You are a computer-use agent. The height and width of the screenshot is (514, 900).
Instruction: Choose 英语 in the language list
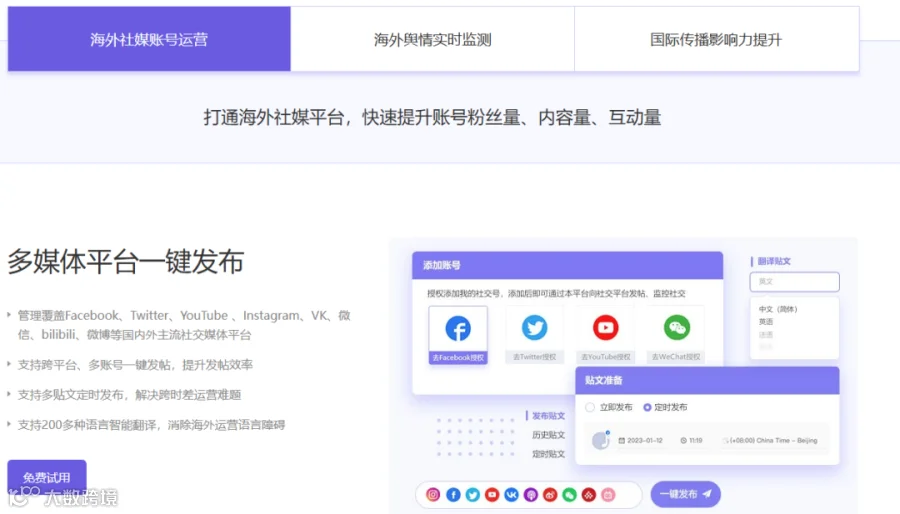coord(766,322)
